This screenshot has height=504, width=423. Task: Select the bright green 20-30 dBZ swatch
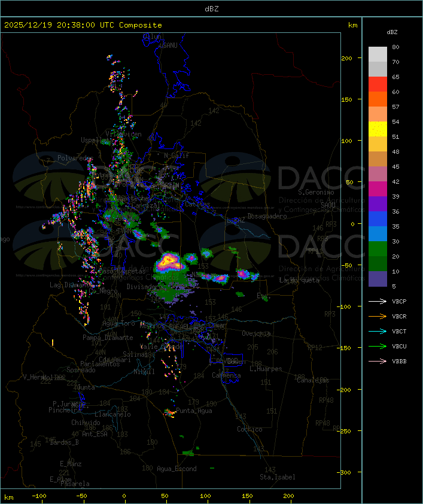(378, 249)
